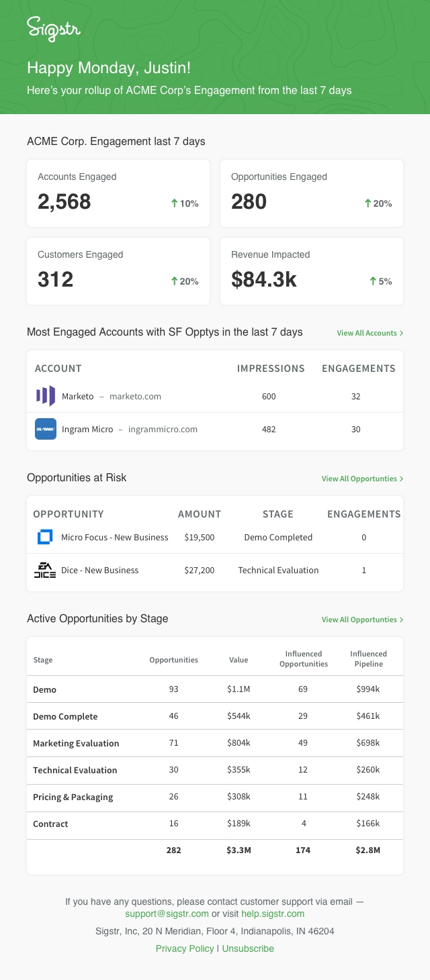Click the Ingram Micro logo icon
The width and height of the screenshot is (430, 980).
tap(46, 429)
